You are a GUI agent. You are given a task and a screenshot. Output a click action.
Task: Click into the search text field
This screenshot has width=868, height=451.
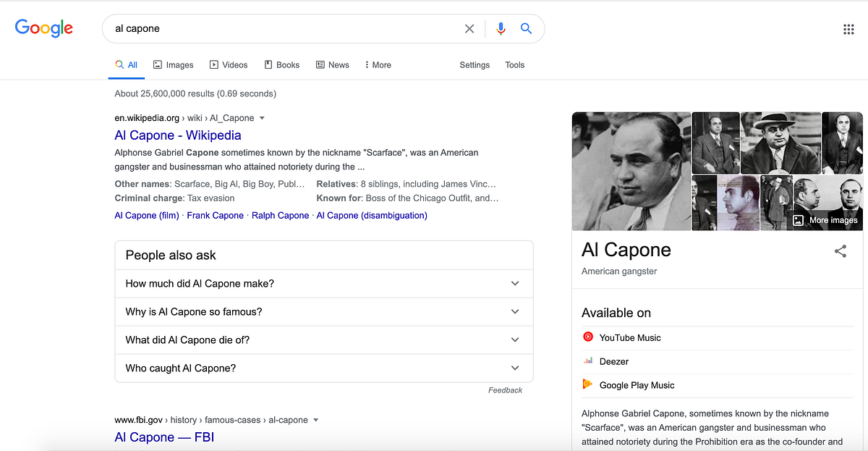pos(286,29)
